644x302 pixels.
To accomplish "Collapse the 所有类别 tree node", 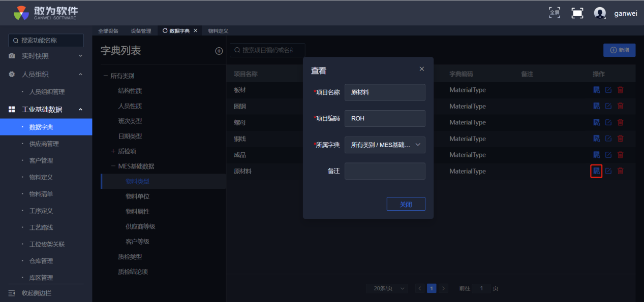I will 106,76.
